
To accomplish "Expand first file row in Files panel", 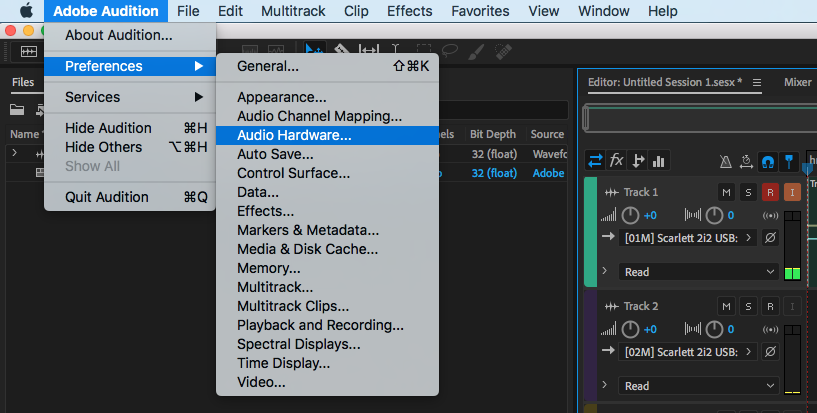I will 15,153.
